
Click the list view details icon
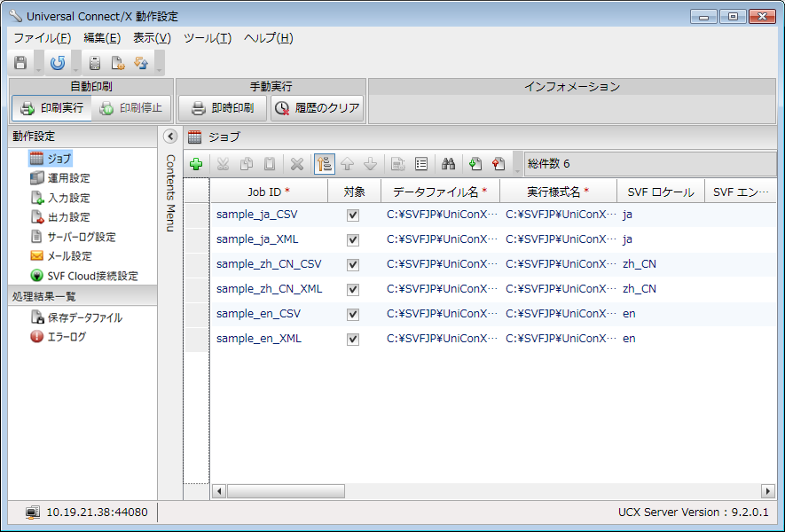421,164
